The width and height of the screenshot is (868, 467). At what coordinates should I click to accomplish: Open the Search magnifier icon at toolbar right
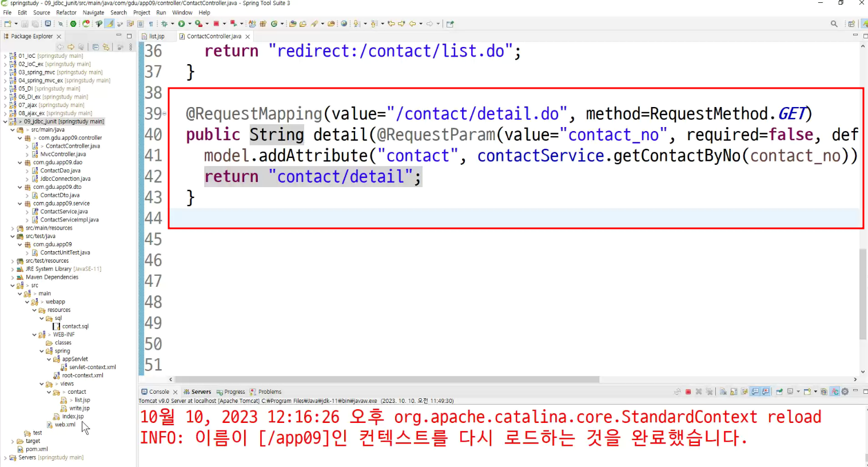pos(834,23)
